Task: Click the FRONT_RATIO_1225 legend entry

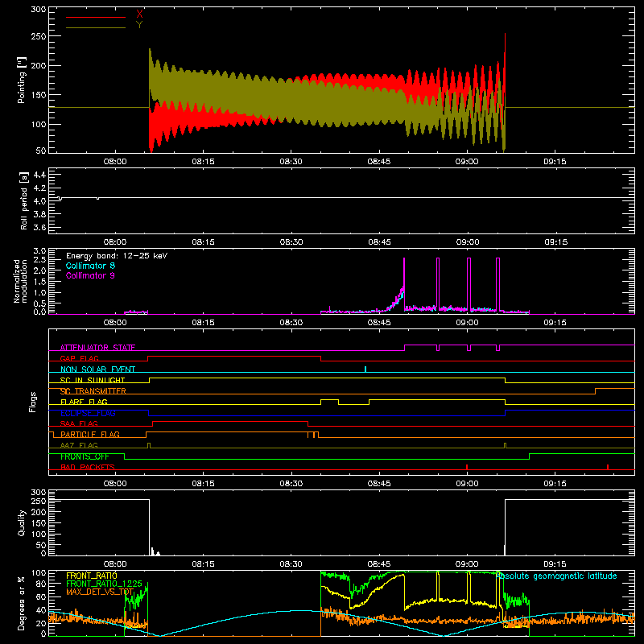Action: (x=105, y=584)
